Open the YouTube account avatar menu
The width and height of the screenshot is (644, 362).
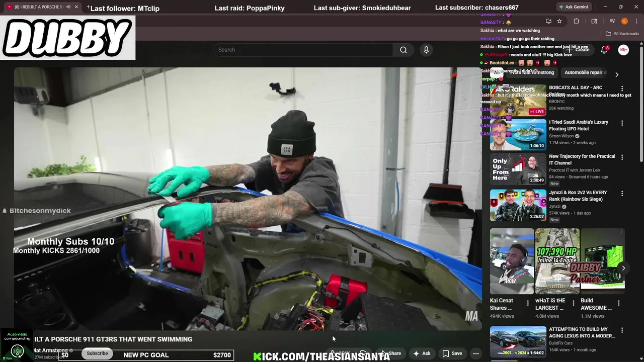pyautogui.click(x=623, y=50)
